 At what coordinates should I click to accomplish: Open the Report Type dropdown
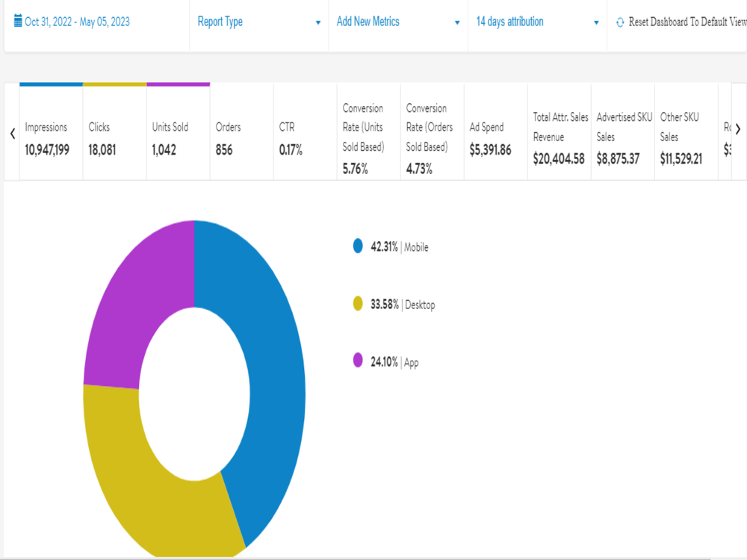[258, 22]
